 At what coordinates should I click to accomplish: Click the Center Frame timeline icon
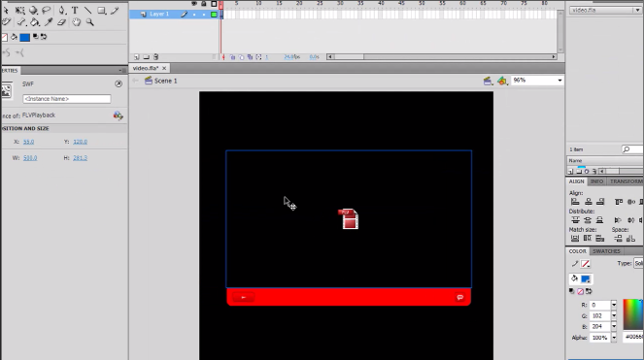click(223, 57)
